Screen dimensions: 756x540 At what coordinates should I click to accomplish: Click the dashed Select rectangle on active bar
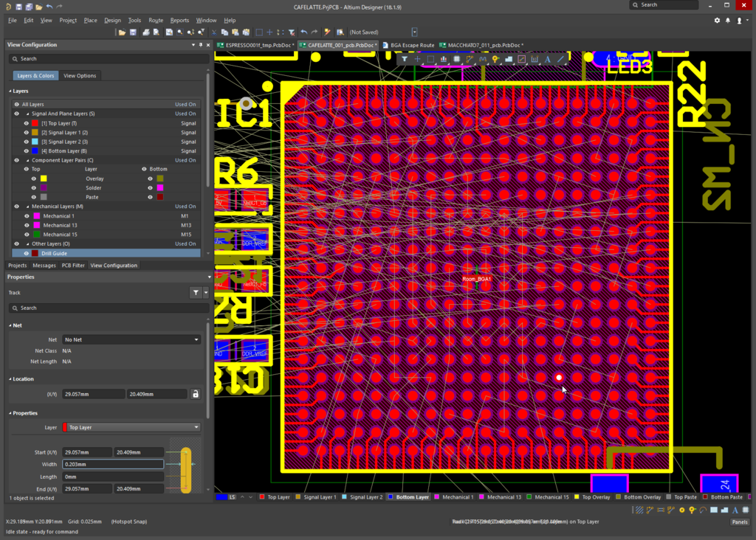(x=430, y=59)
